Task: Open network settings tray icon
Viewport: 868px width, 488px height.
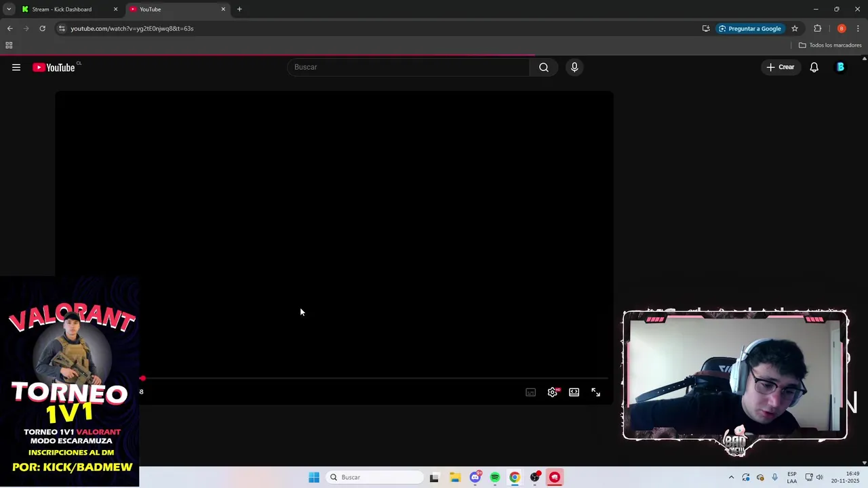Action: (809, 477)
